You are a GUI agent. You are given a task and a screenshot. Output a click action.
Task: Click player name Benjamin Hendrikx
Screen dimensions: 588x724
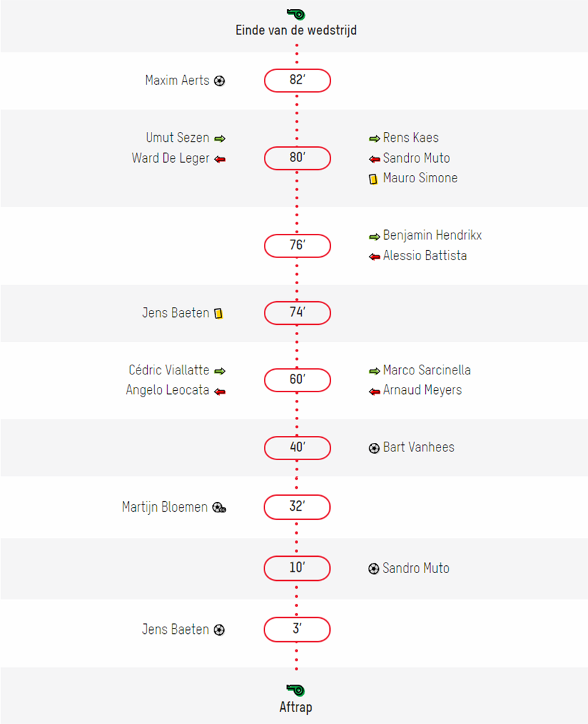(433, 235)
